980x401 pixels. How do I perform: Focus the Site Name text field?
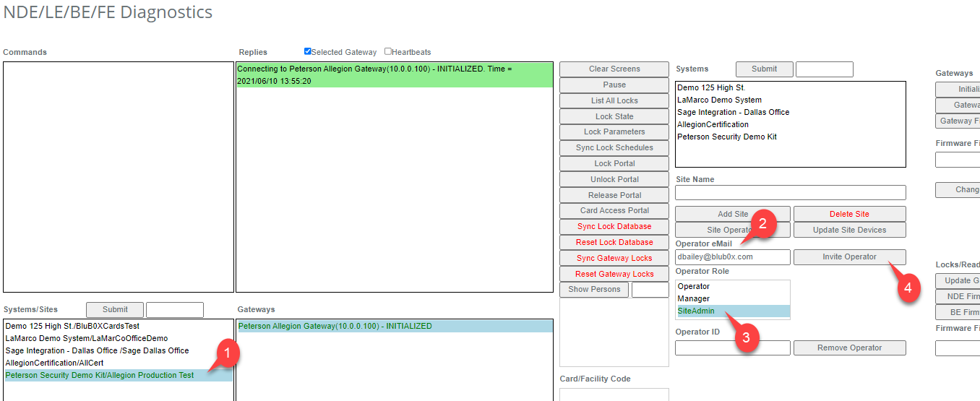pyautogui.click(x=790, y=193)
